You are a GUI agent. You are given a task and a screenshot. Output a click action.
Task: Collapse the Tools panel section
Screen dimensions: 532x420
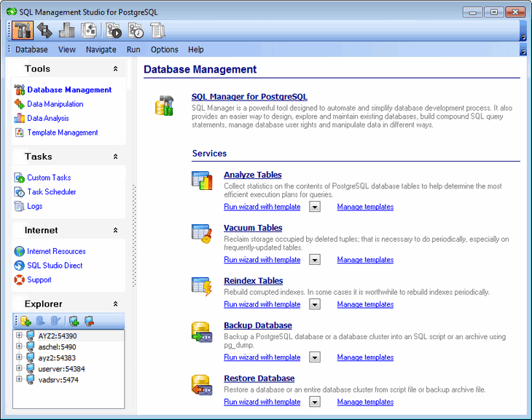[115, 69]
